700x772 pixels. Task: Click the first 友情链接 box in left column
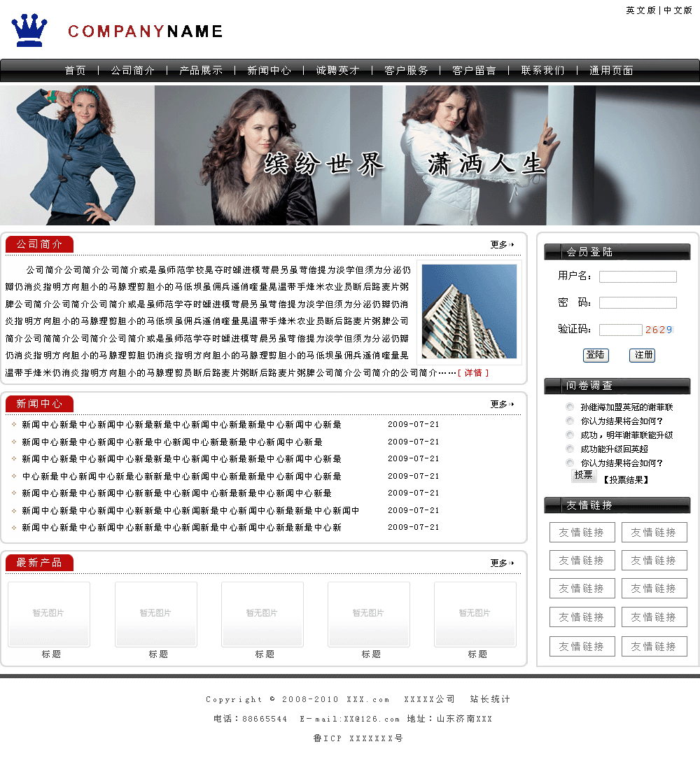tap(582, 533)
